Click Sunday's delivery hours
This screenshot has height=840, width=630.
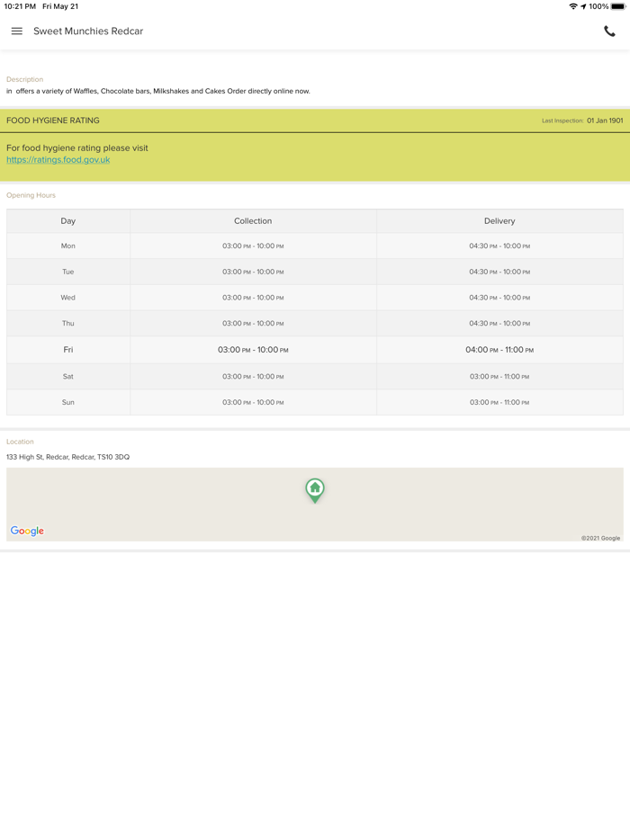pyautogui.click(x=499, y=402)
